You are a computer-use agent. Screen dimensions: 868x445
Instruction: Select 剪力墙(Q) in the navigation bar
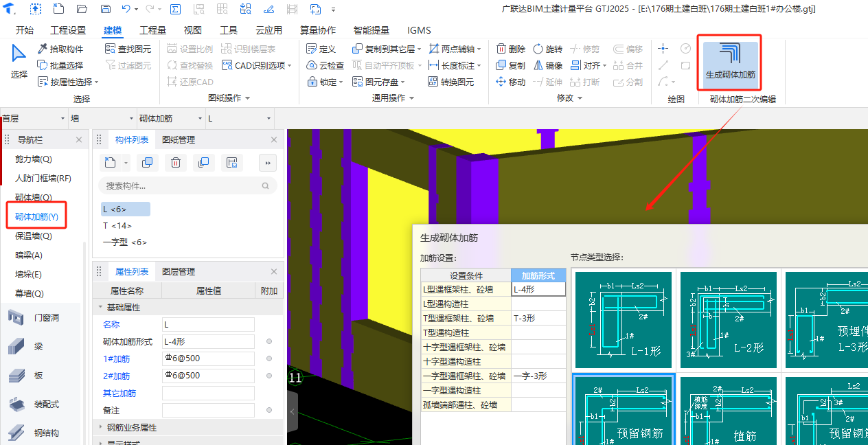(34, 159)
